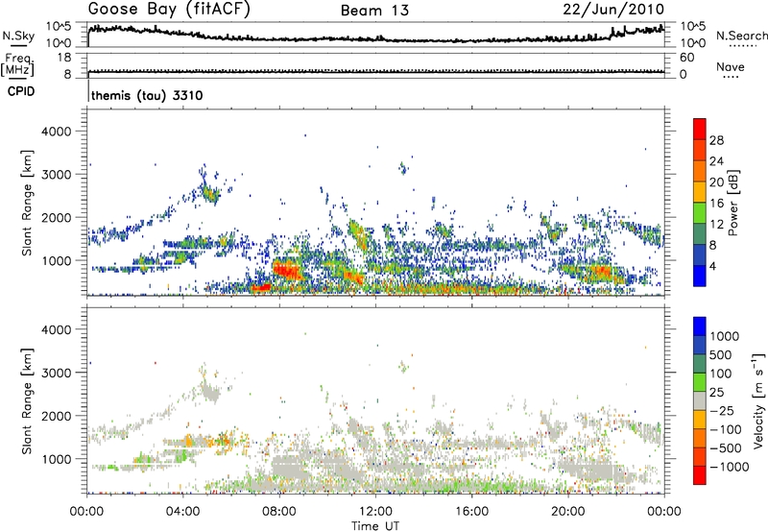
Task: Click the "3000" tick on velocity panel axis
Action: click(x=56, y=373)
